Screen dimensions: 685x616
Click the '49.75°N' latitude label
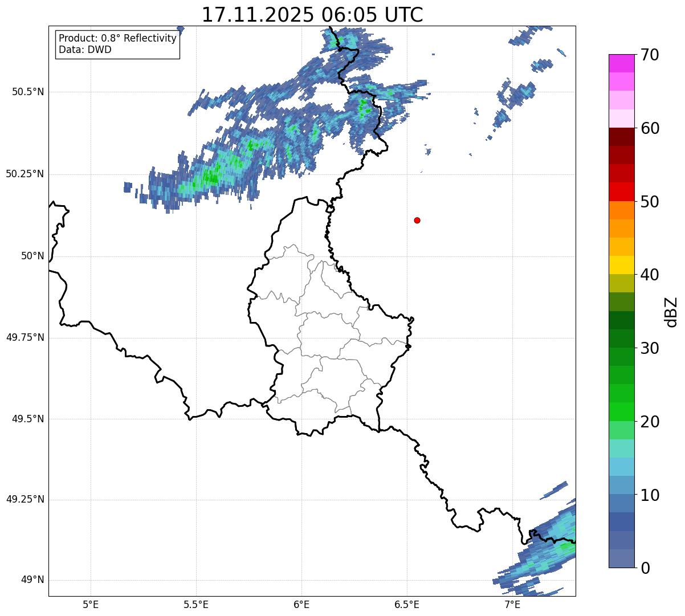point(25,337)
